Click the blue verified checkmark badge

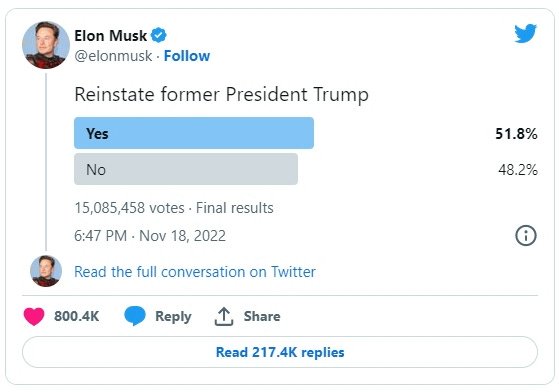159,35
